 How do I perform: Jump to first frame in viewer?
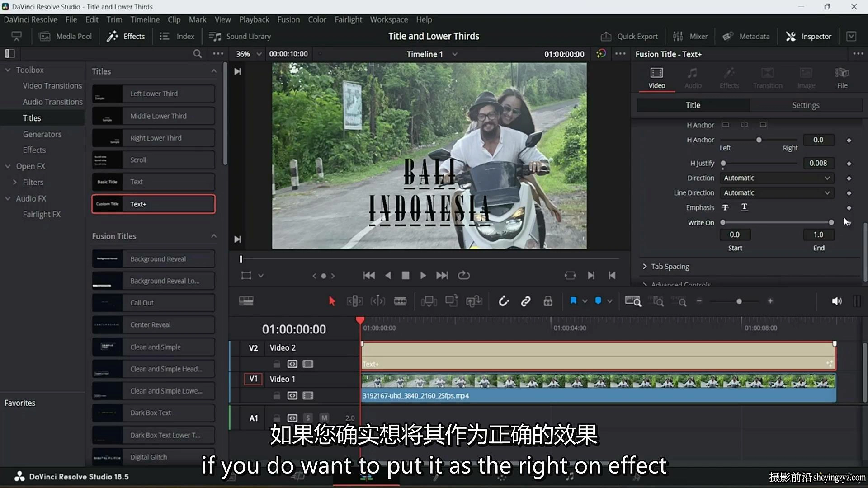coord(369,275)
